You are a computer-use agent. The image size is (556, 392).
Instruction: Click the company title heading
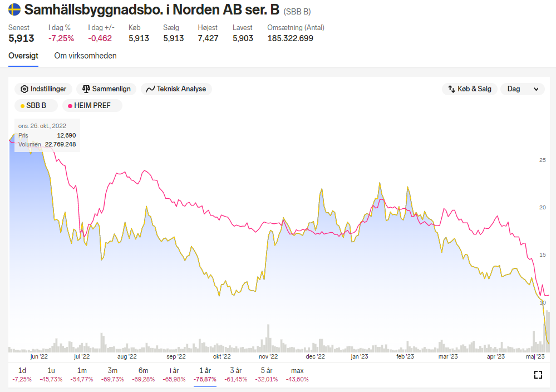click(x=152, y=10)
